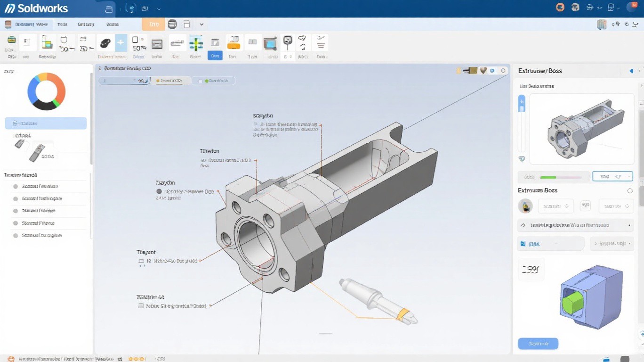Click the heart-shaped icon atop the viewport

click(x=483, y=71)
